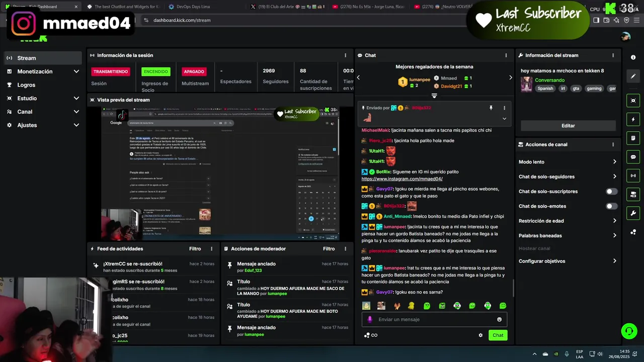Open Configurar objetivos settings
644x362 pixels.
[x=568, y=261]
